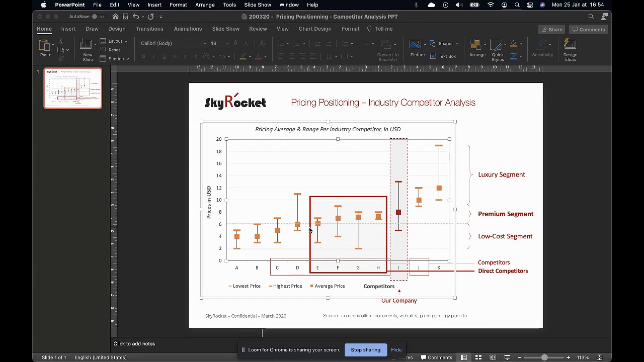Toggle Italic formatting
The height and width of the screenshot is (362, 644).
pos(153,56)
